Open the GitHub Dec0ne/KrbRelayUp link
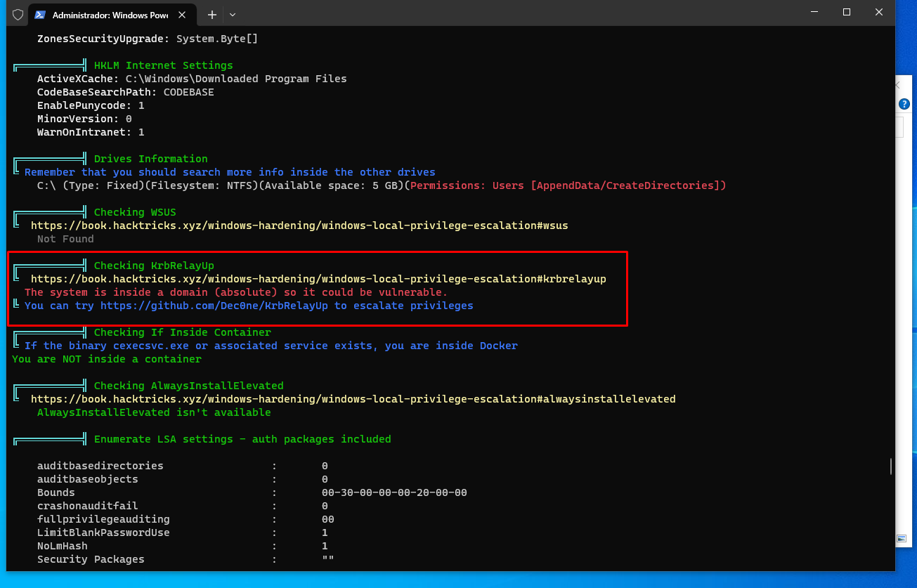 (214, 306)
